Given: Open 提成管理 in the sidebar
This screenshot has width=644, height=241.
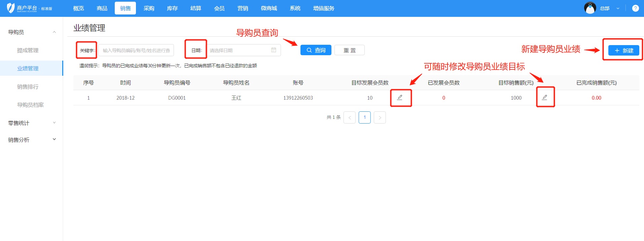Looking at the screenshot, I should (x=28, y=50).
